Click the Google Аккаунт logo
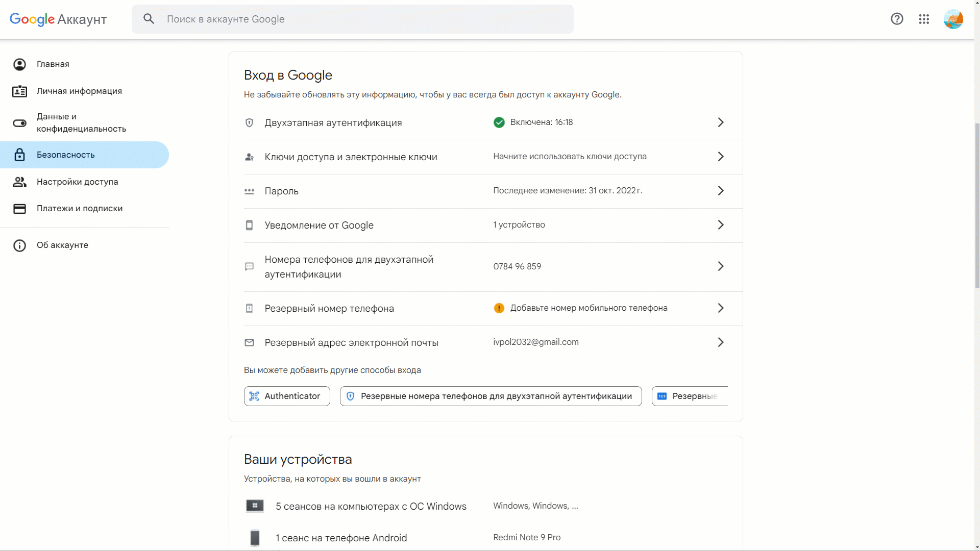 (x=58, y=19)
